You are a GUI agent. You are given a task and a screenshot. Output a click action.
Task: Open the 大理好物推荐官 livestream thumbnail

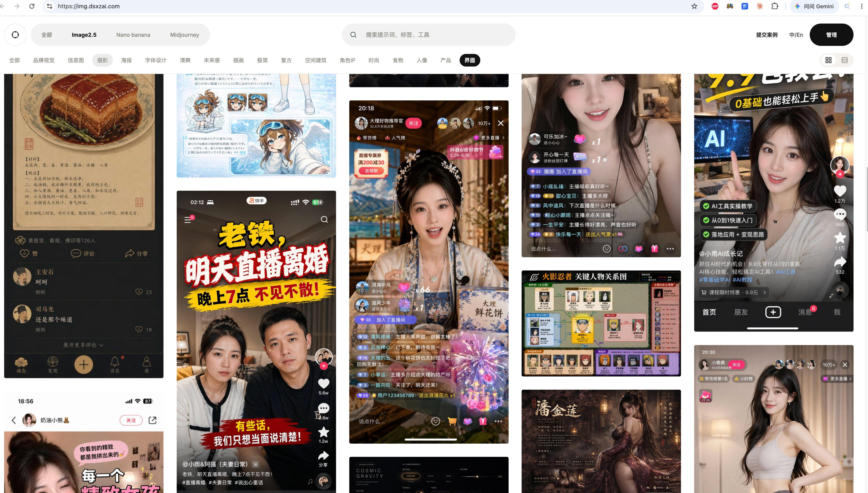click(x=429, y=272)
